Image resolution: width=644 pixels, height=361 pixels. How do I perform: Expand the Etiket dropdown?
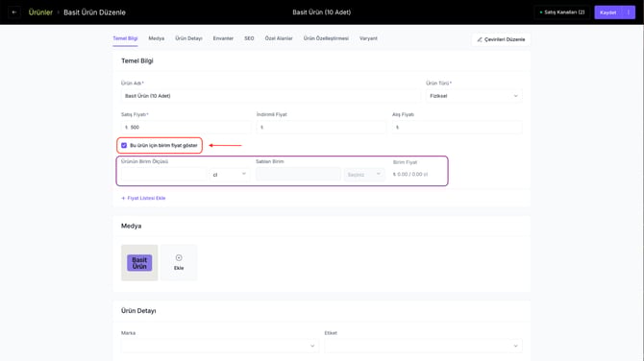coord(423,346)
